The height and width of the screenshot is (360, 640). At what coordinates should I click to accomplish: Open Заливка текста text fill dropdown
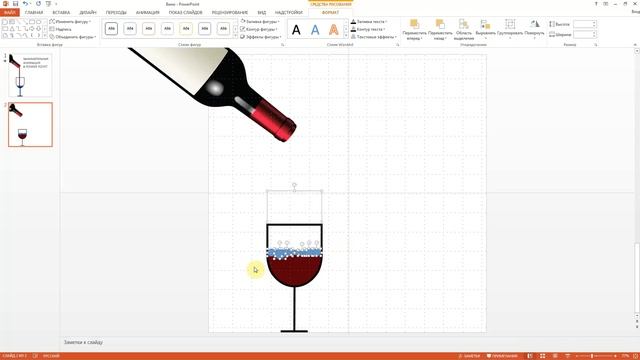(x=369, y=21)
